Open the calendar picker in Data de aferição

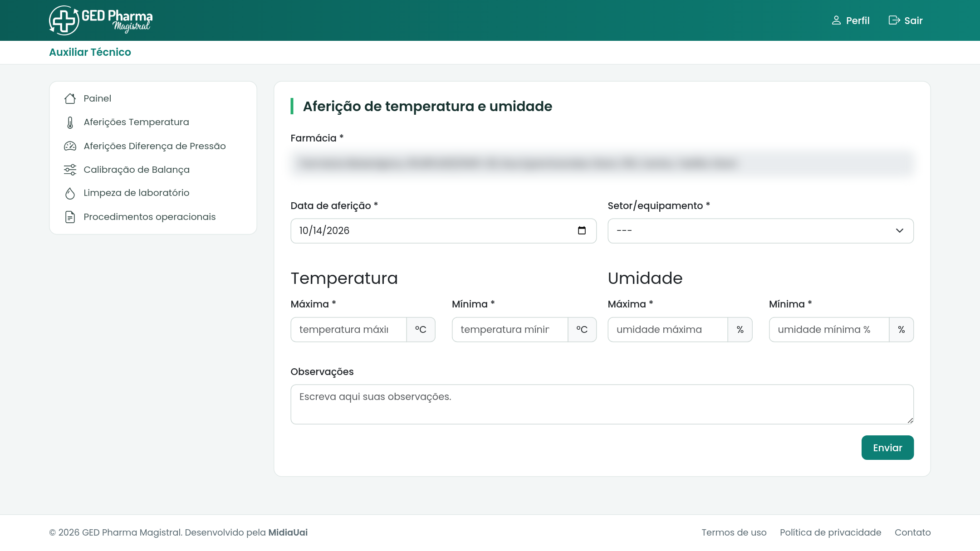point(582,230)
